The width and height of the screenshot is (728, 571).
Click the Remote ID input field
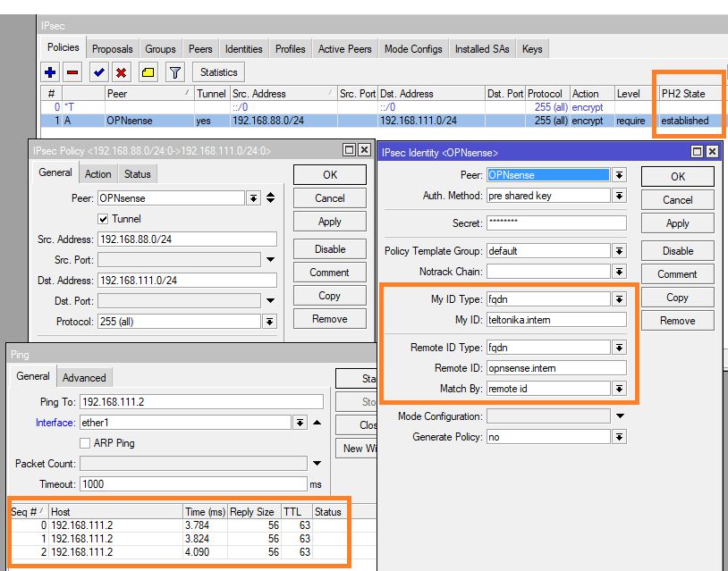(x=556, y=368)
